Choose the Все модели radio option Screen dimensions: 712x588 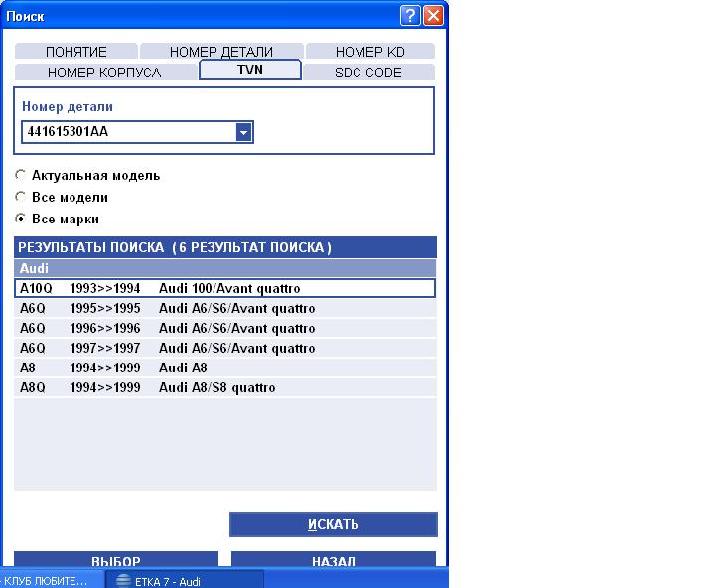click(22, 197)
